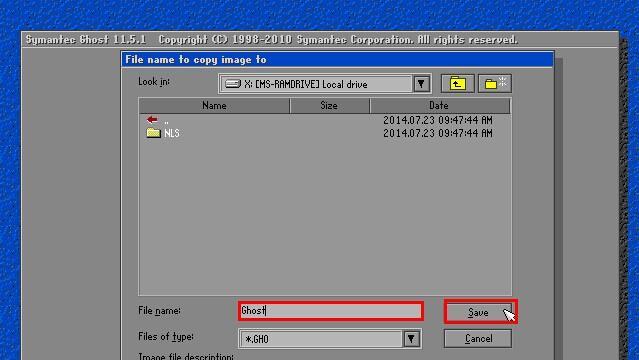Select the NLS folder name
639x360 pixels.
pos(172,133)
